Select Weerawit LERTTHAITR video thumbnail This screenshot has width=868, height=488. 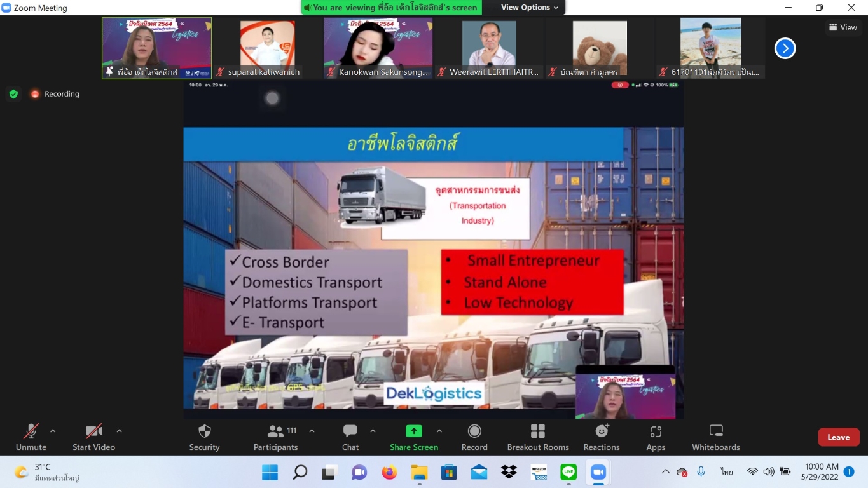(x=489, y=48)
